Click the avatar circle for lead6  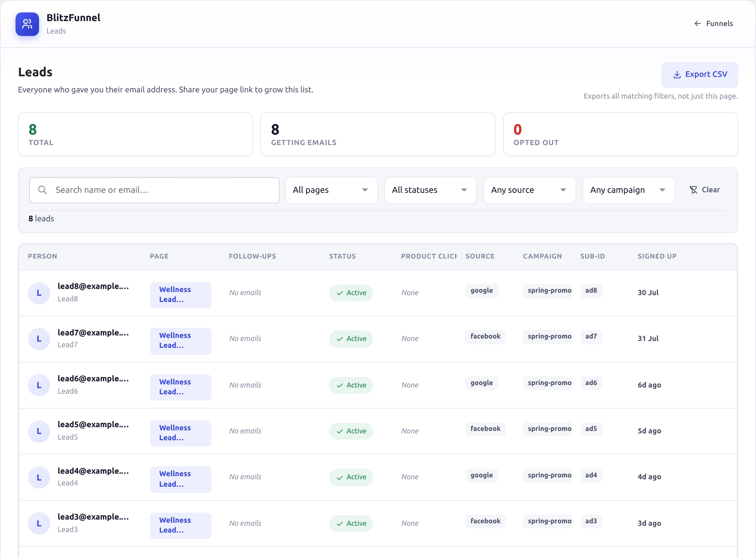point(39,385)
